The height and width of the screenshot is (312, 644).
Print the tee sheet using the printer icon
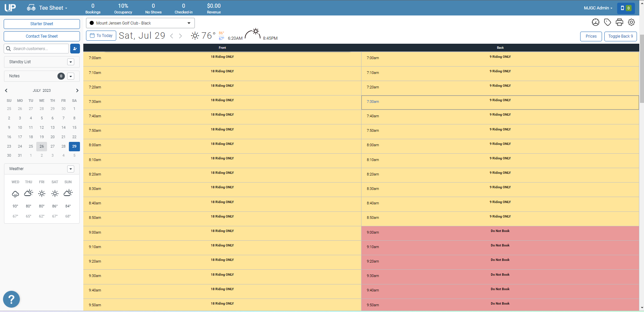619,22
